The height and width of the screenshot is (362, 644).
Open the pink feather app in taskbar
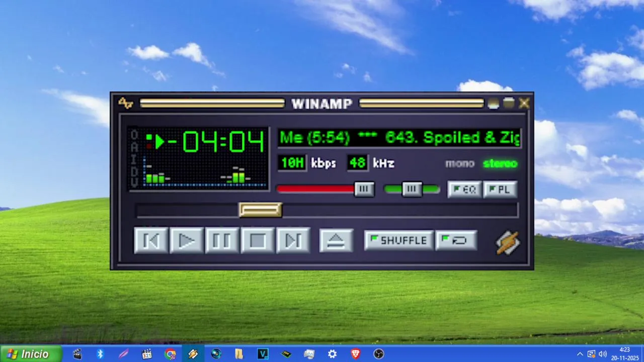[123, 354]
